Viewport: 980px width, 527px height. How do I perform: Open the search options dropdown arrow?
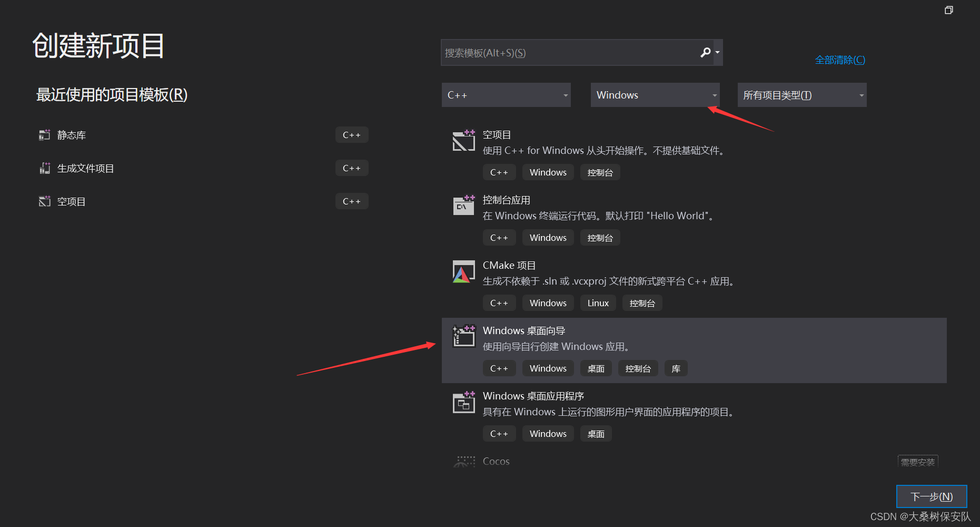(x=717, y=52)
